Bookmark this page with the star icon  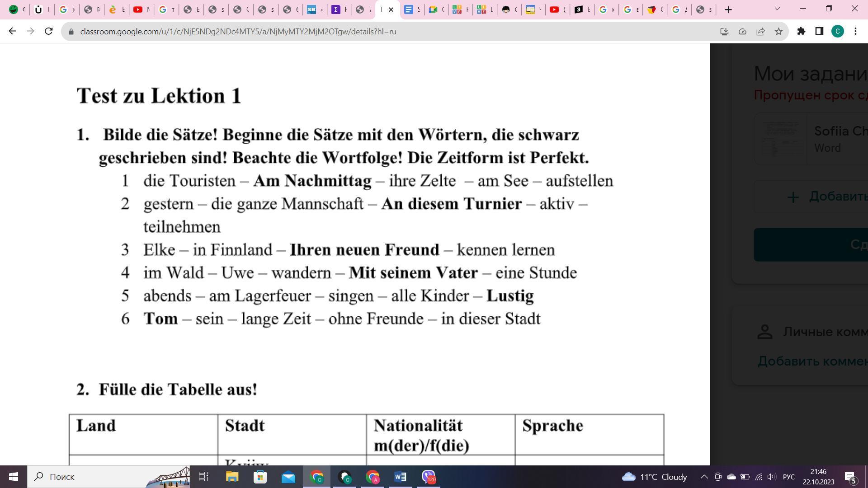778,31
